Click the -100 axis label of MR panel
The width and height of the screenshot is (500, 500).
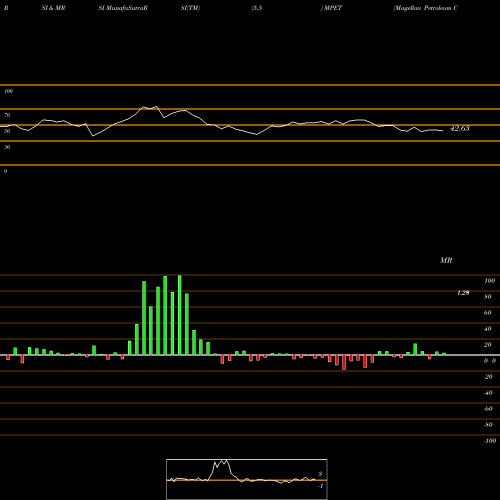(x=490, y=441)
